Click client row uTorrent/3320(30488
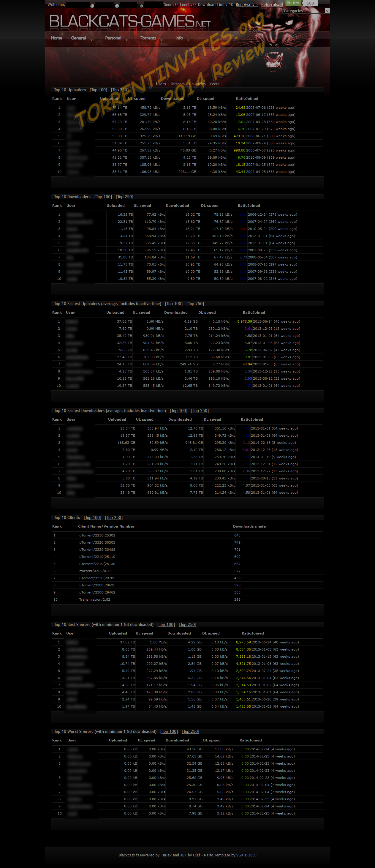Image resolution: width=375 pixels, height=868 pixels. 187,550
